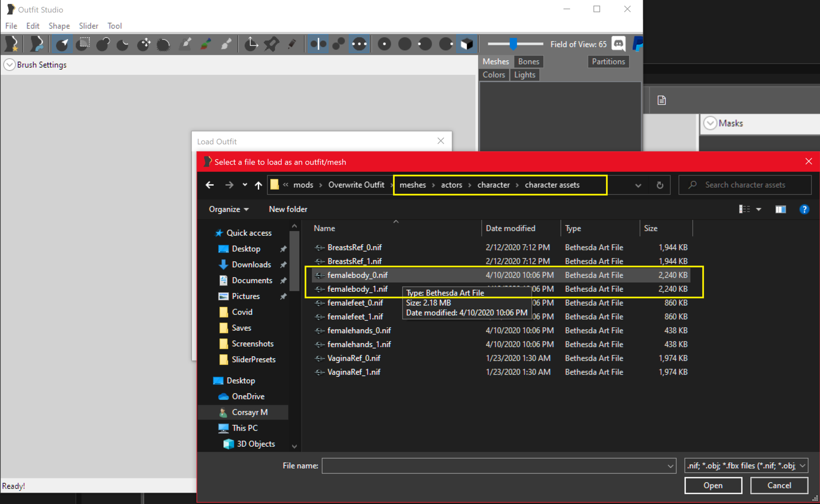Open the Downloads quick access folder
Viewport: 820px width, 504px height.
tap(251, 265)
